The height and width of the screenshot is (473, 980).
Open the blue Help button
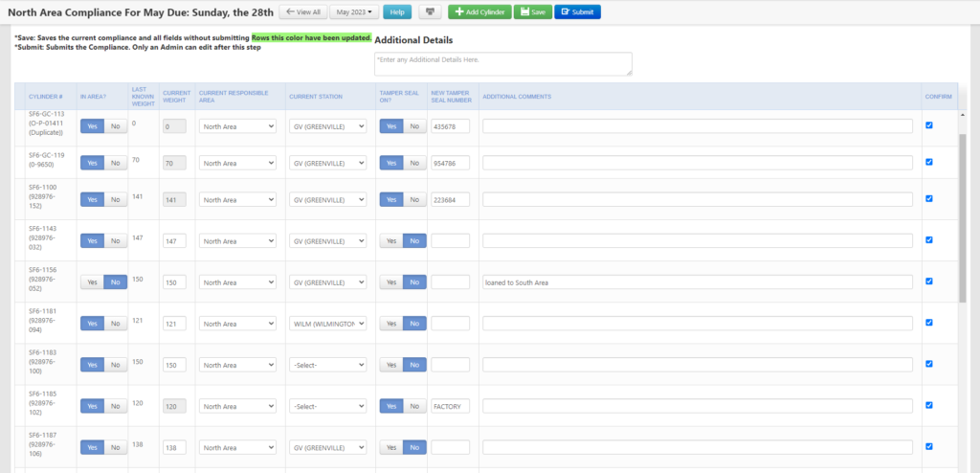click(398, 11)
